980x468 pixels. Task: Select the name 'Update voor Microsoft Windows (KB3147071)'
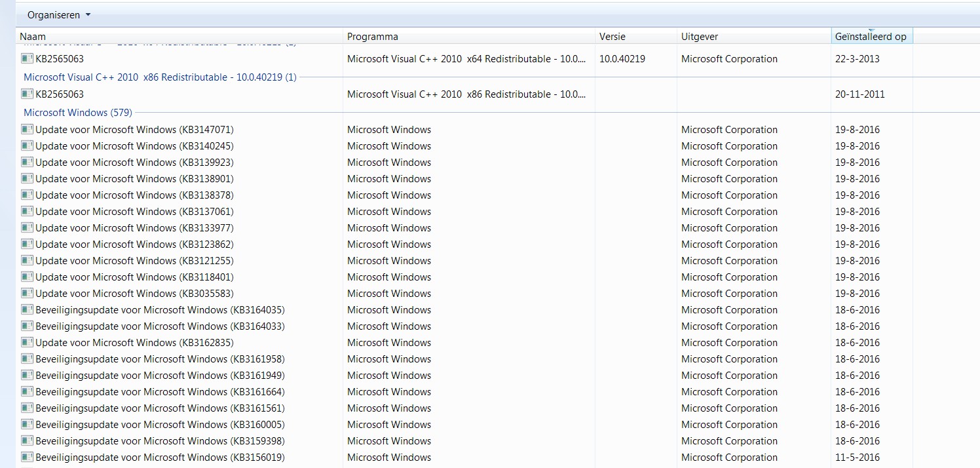click(x=134, y=130)
